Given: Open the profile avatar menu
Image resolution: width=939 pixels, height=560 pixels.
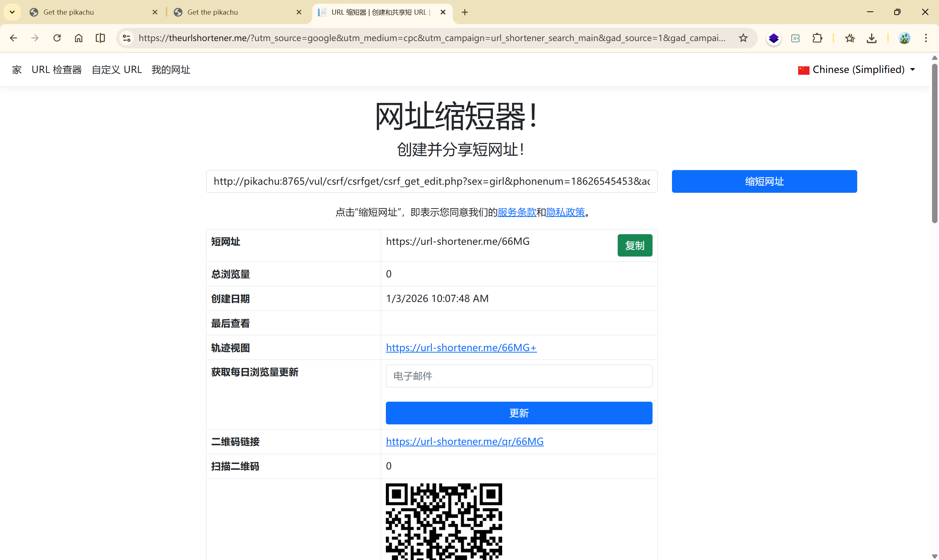Looking at the screenshot, I should point(904,38).
